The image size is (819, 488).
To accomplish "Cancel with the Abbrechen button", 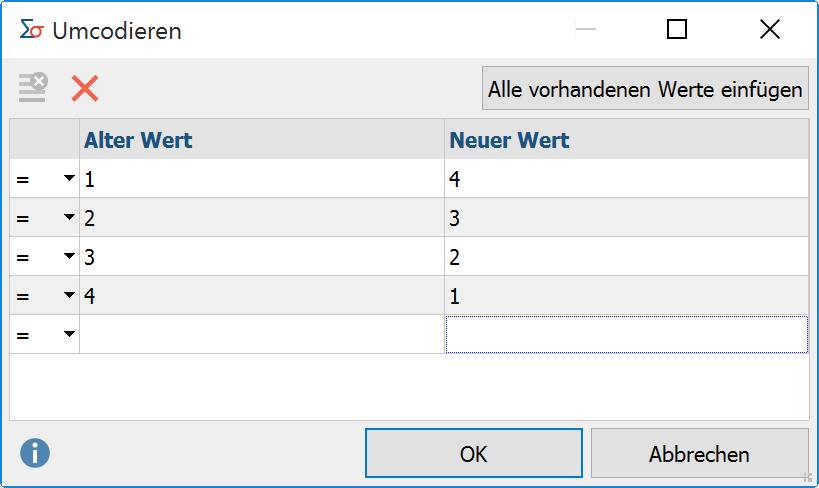I will pyautogui.click(x=699, y=454).
